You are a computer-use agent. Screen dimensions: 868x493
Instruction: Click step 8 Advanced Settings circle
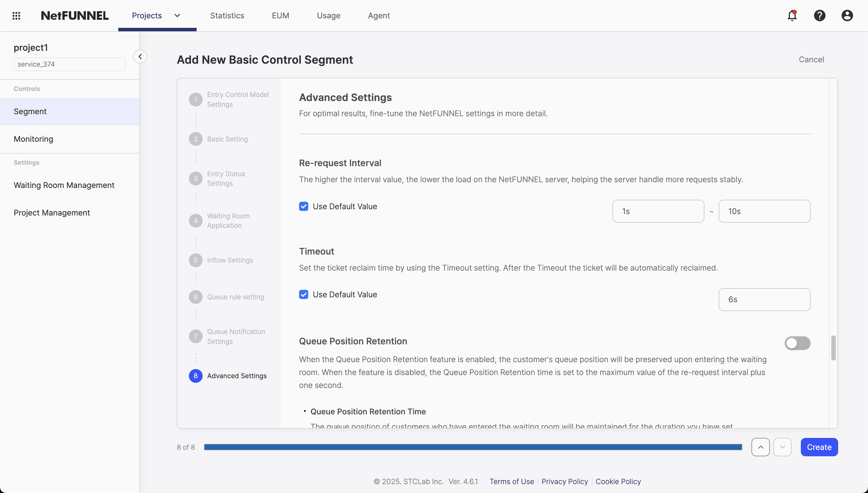(195, 376)
